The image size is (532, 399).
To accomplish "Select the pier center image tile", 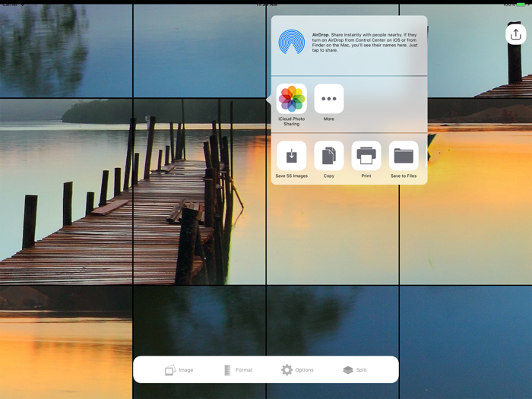I will (x=199, y=192).
